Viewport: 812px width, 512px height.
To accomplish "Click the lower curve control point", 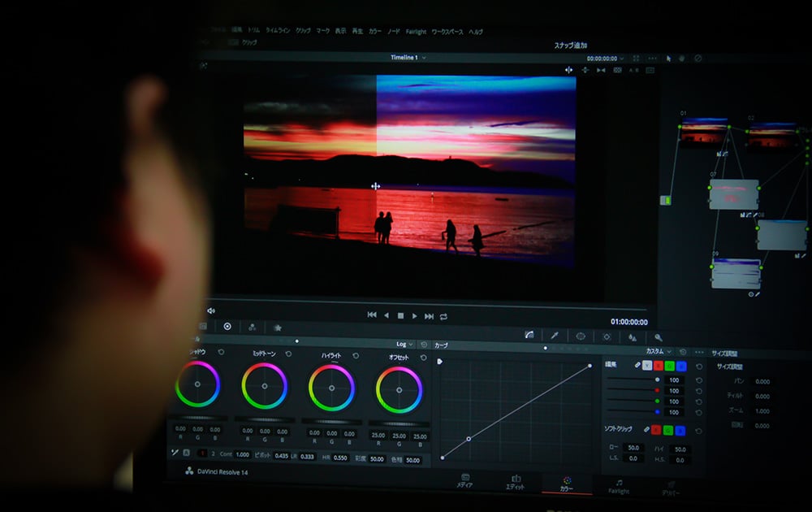I will point(469,439).
